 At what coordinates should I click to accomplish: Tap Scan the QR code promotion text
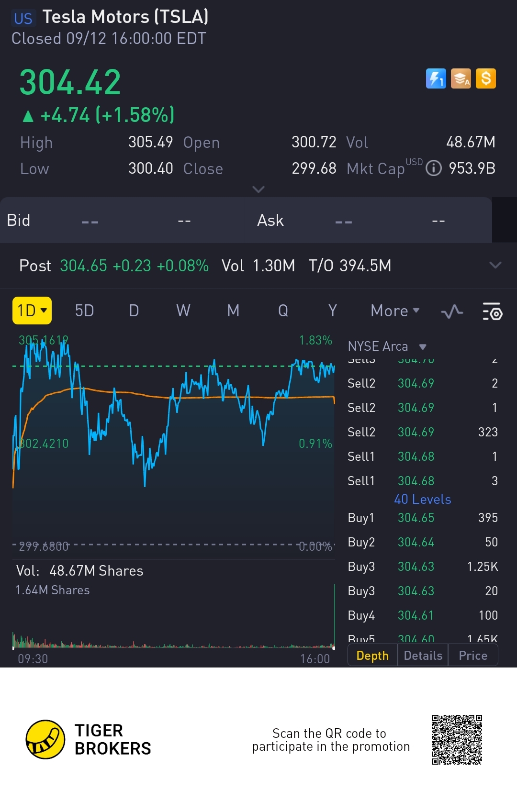click(x=331, y=740)
